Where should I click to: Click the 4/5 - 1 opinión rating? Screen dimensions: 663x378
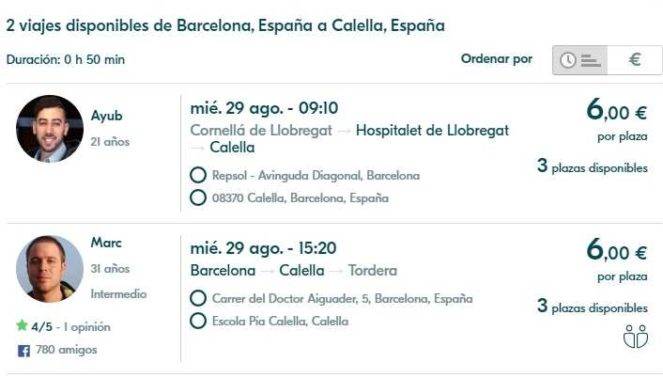click(x=71, y=327)
